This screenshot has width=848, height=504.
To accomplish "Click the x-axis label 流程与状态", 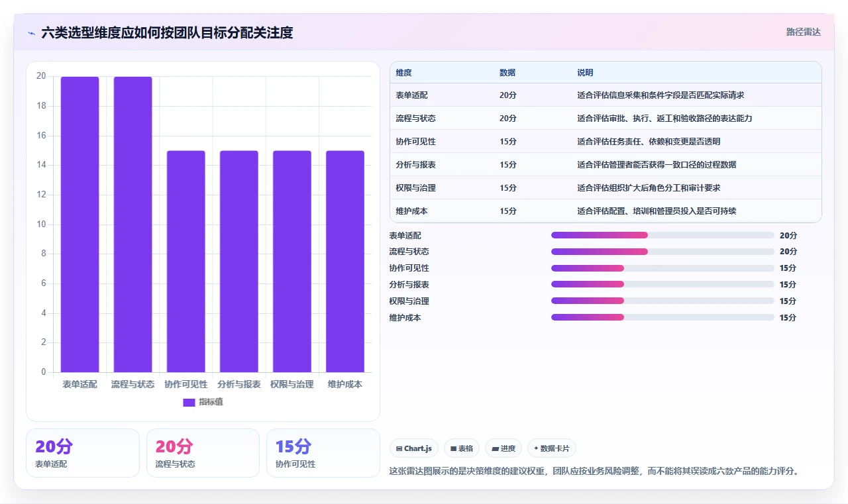I will pyautogui.click(x=133, y=384).
